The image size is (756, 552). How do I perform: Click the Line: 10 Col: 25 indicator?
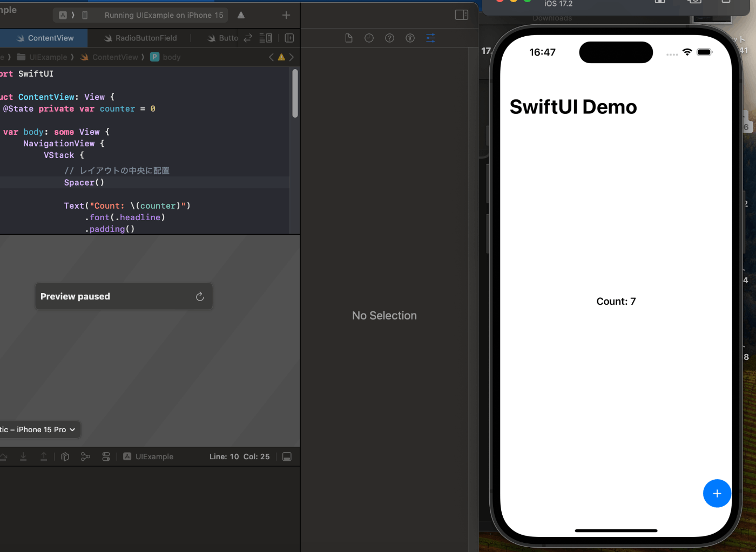239,456
